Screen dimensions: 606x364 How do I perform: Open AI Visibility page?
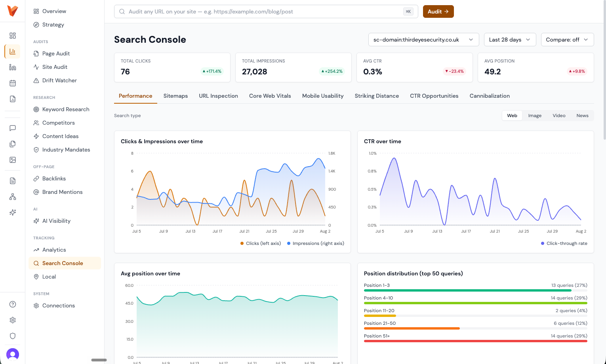pyautogui.click(x=65, y=221)
